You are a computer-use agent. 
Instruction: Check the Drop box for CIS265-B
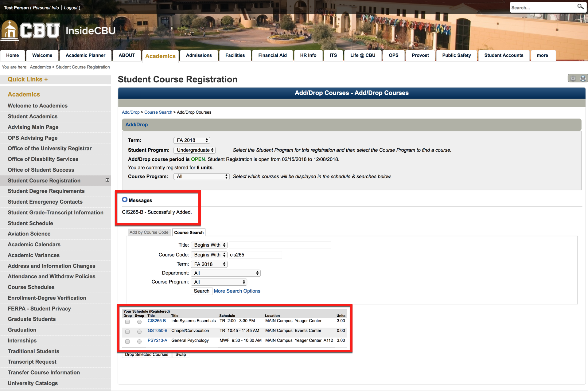coord(127,322)
